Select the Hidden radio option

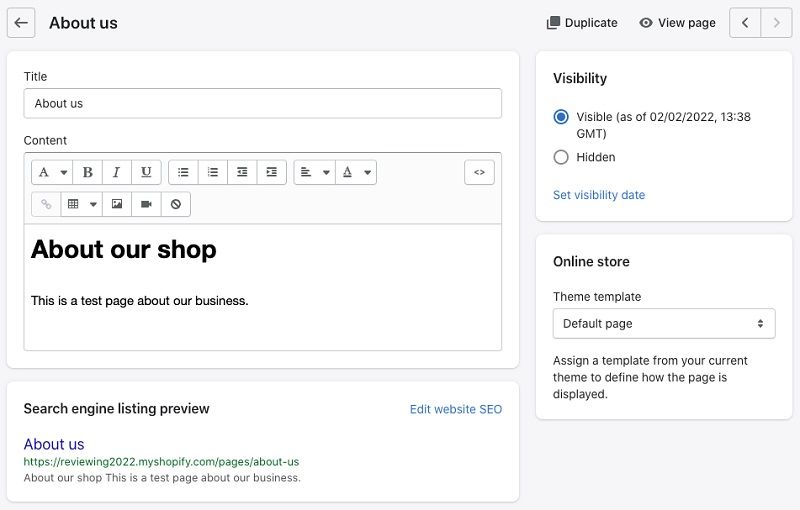point(561,157)
